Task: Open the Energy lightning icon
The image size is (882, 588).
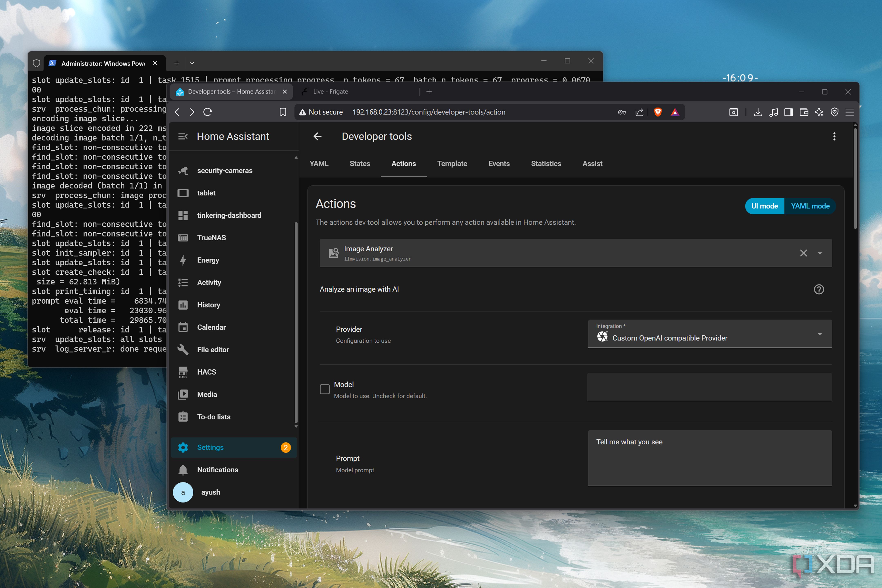Action: (x=183, y=260)
